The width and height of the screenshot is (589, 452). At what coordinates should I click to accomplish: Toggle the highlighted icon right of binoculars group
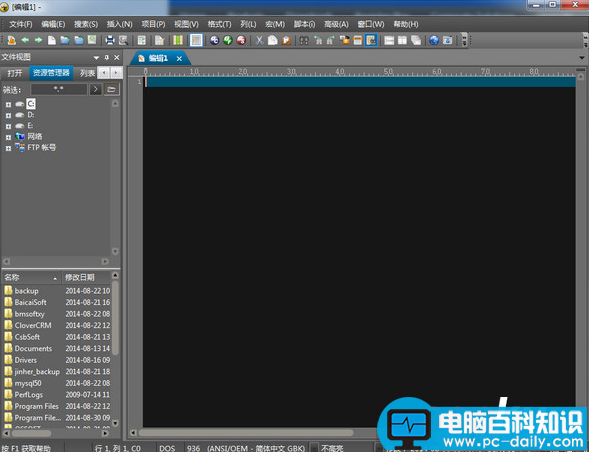pos(371,40)
